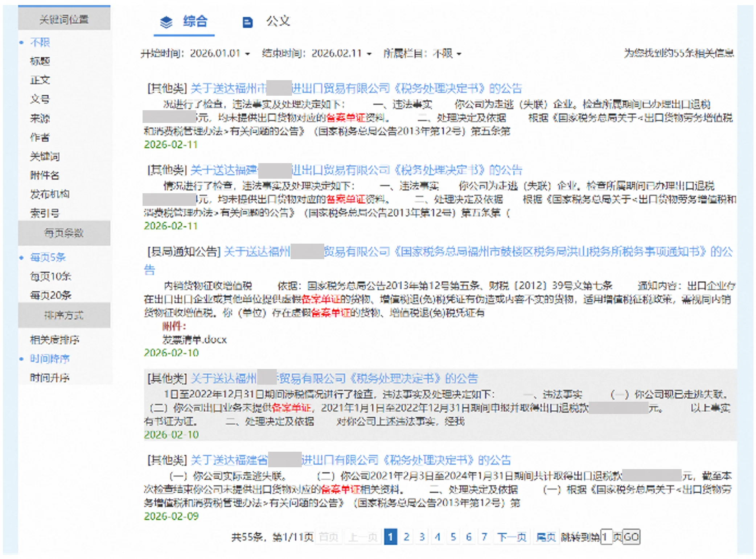Select 标题 as the keyword position
Viewport: 756px width, 559px height.
pyautogui.click(x=40, y=61)
